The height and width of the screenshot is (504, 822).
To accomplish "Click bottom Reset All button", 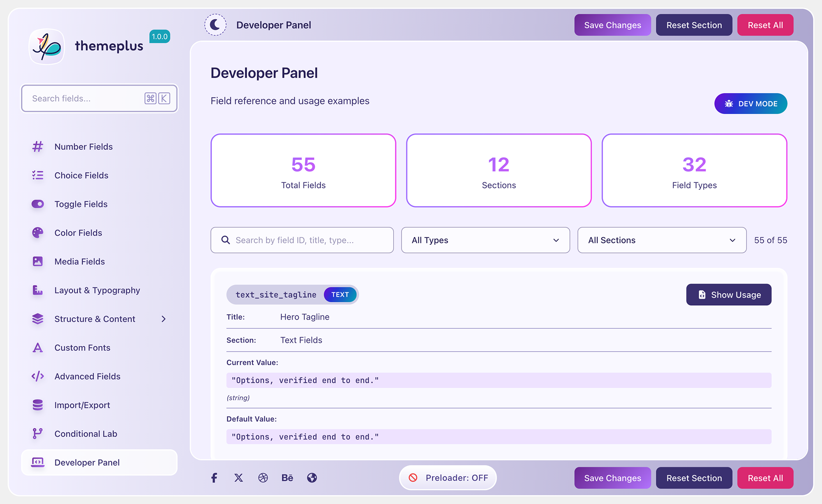I will point(765,478).
